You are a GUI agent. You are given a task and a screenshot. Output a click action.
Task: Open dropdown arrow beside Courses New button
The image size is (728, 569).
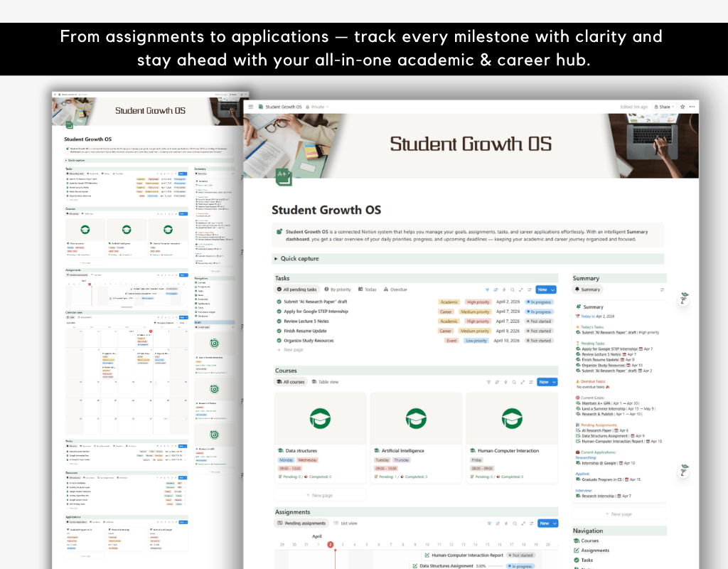(554, 382)
